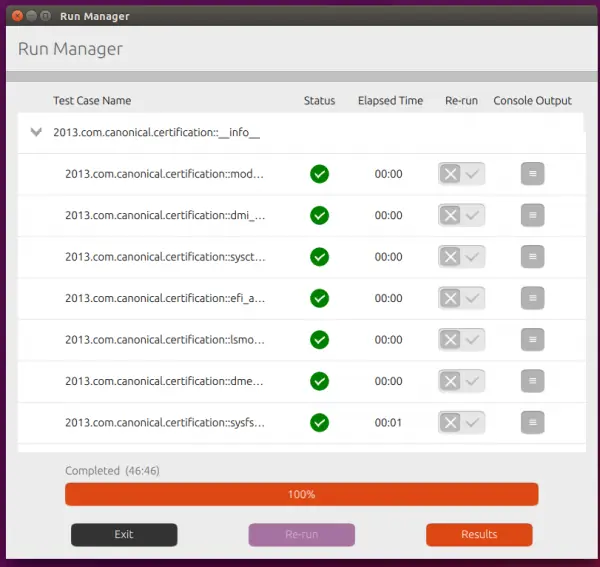Image resolution: width=600 pixels, height=567 pixels.
Task: Select the certification::efi_a... test name
Action: (x=165, y=298)
